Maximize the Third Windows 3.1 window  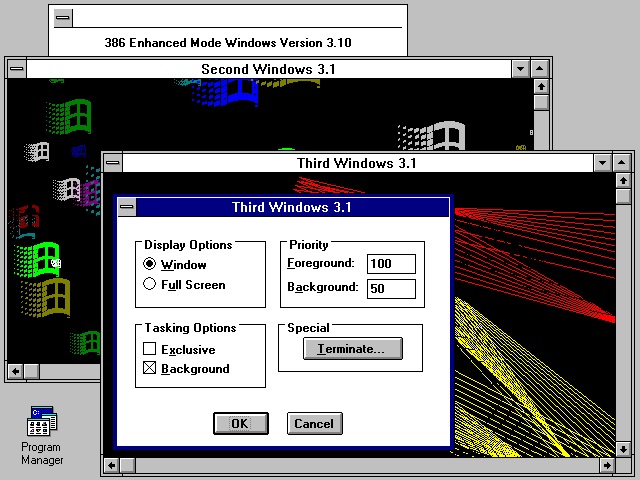click(624, 162)
